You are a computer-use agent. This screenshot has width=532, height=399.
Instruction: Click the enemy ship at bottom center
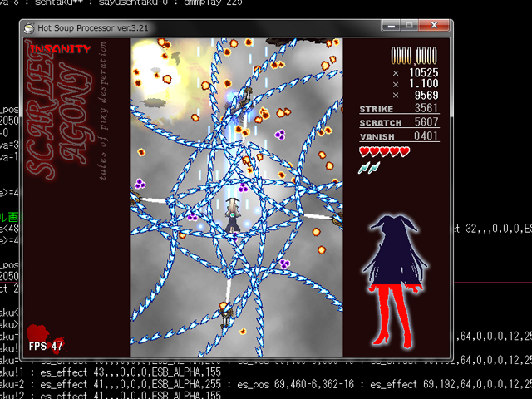point(226,314)
